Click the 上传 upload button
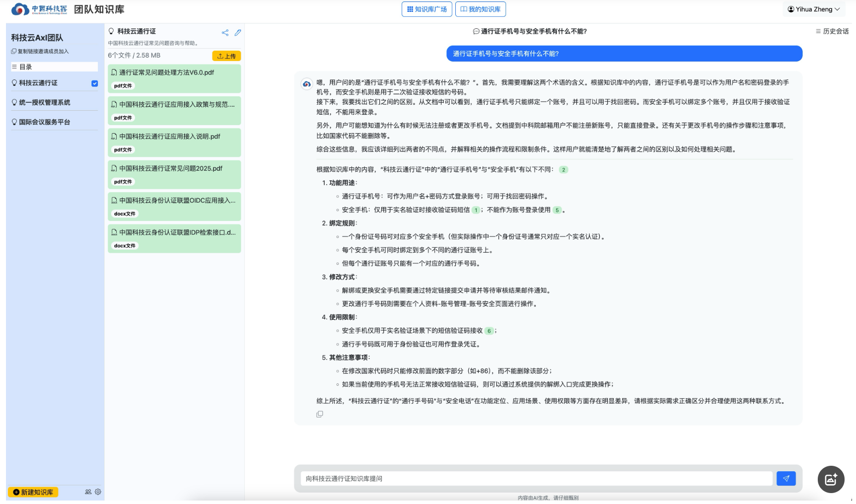This screenshot has height=504, width=856. [226, 56]
